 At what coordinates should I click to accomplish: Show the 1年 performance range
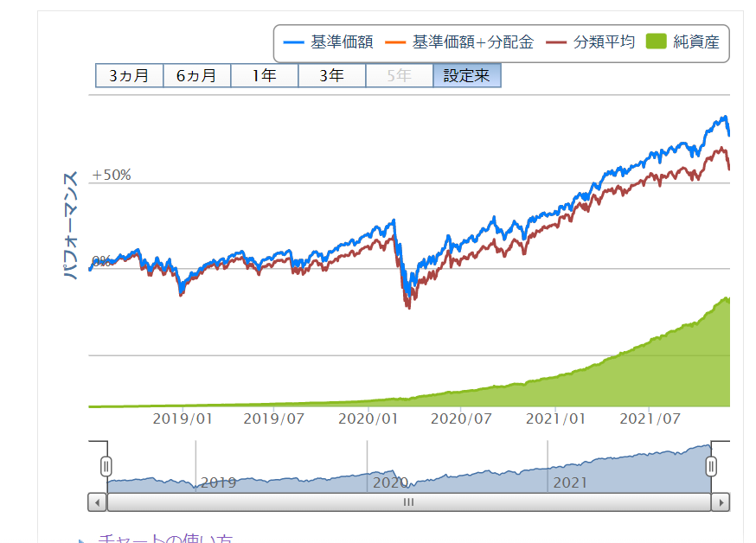264,76
